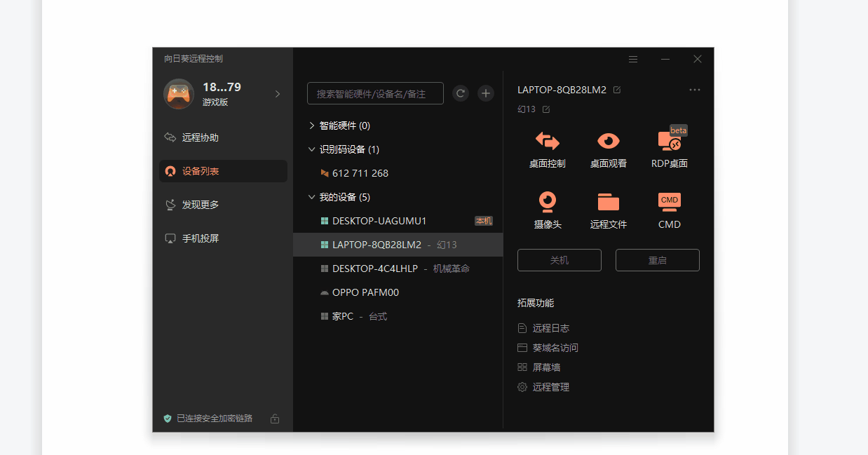Viewport: 868px width, 455px height.
Task: Minimize the 向日葵远程控制 window
Action: click(665, 59)
